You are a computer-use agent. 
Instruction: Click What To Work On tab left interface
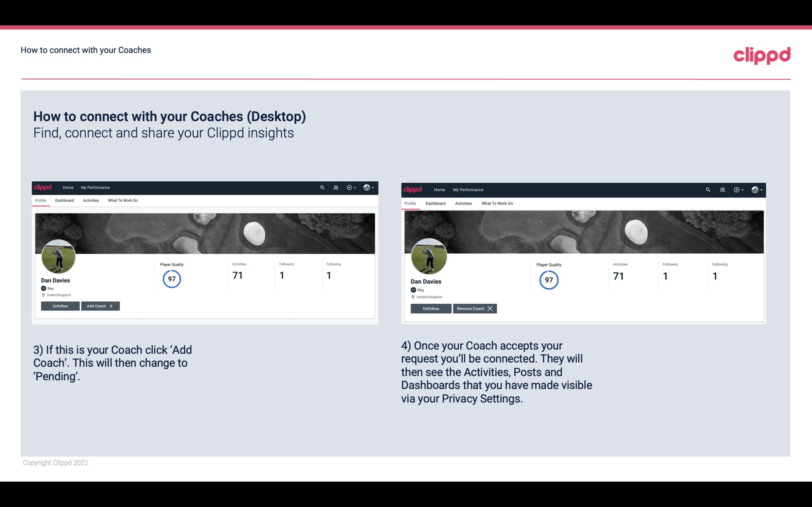click(x=122, y=200)
